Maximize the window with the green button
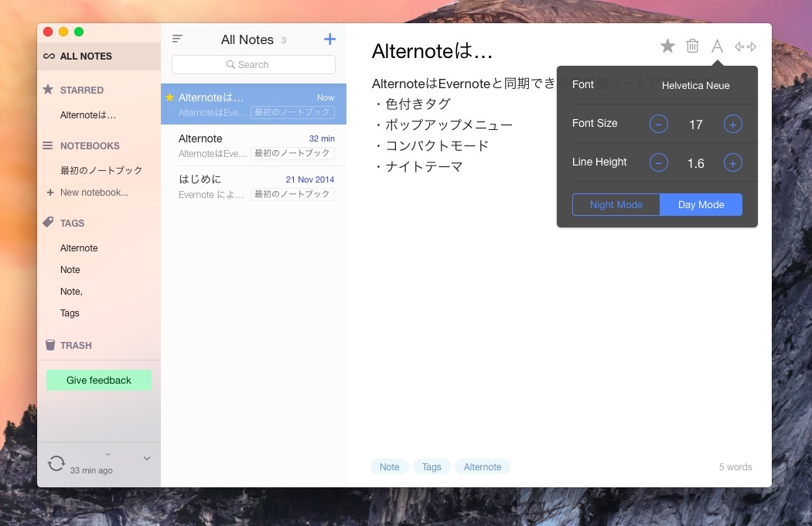Image resolution: width=812 pixels, height=526 pixels. [79, 32]
